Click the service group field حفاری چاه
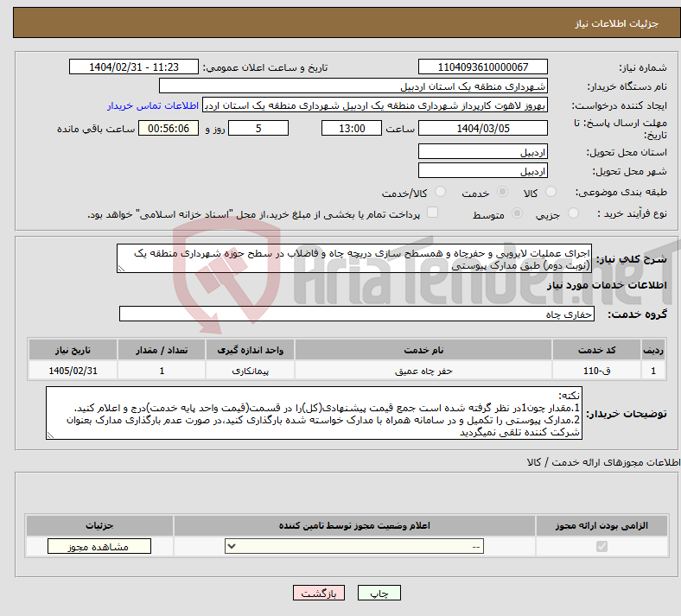This screenshot has height=616, width=681. [x=357, y=314]
